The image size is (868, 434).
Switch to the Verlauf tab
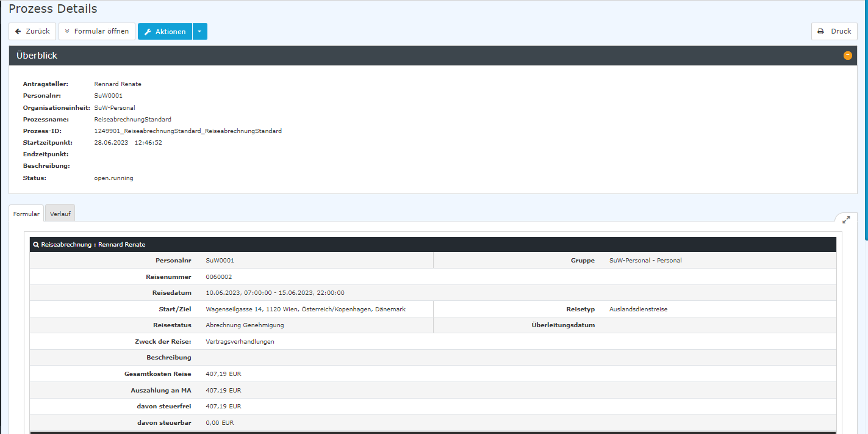[60, 214]
